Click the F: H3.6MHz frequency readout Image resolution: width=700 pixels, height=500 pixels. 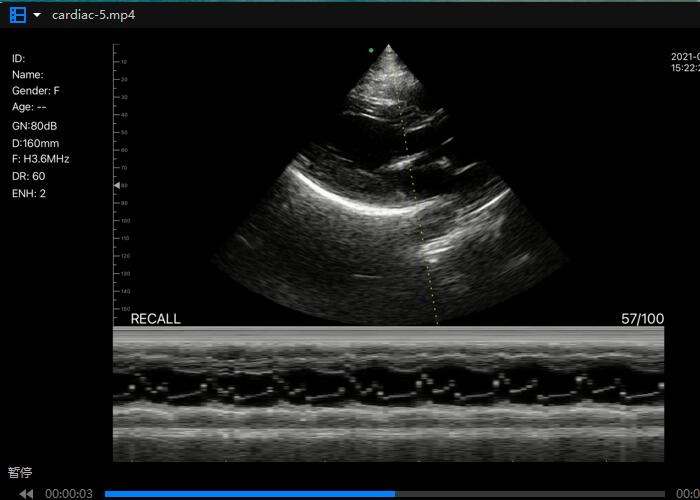pos(40,159)
